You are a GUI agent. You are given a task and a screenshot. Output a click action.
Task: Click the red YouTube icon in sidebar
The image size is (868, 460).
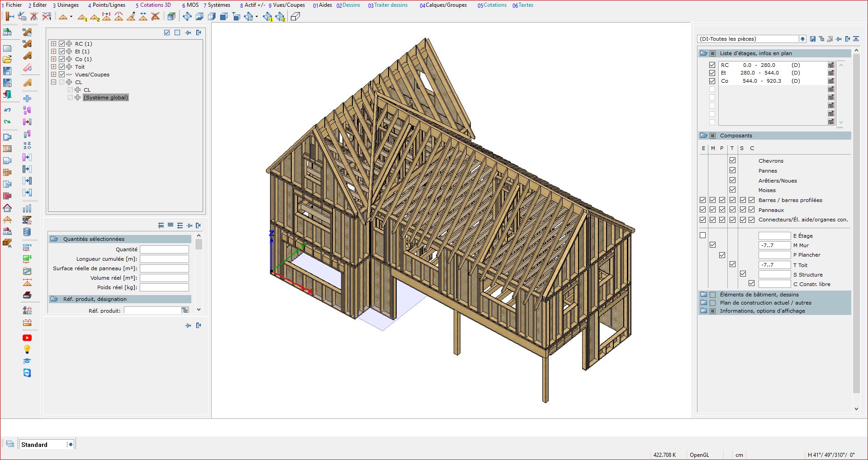pos(27,338)
